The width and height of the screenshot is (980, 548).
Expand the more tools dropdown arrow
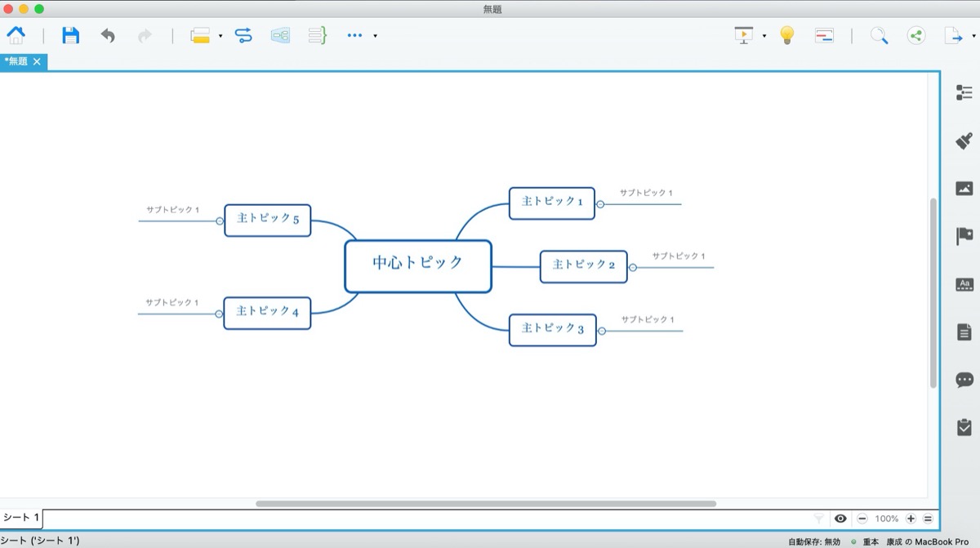coord(375,36)
